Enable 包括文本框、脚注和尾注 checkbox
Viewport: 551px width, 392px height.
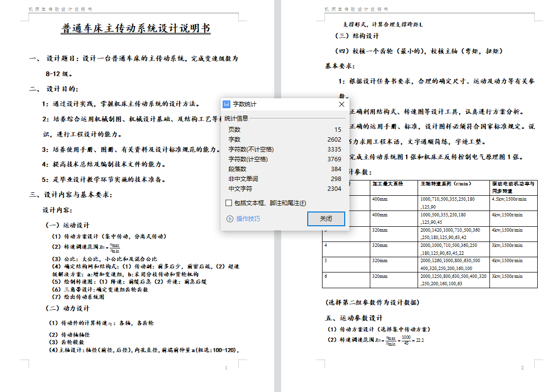pos(228,203)
